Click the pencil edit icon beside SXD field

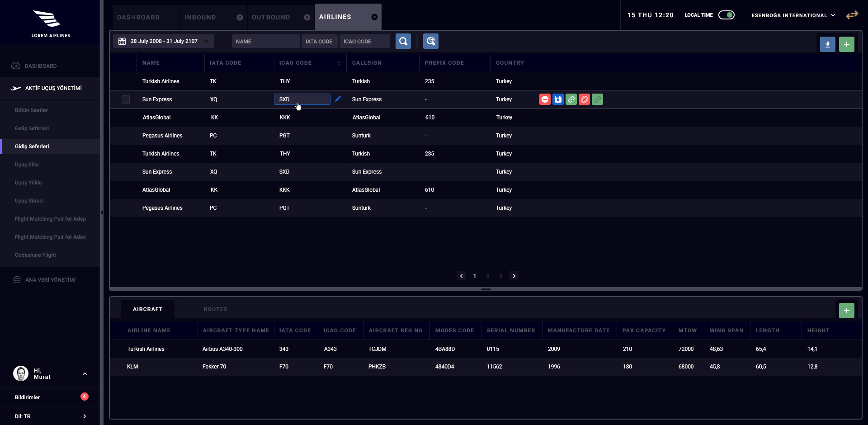[338, 99]
